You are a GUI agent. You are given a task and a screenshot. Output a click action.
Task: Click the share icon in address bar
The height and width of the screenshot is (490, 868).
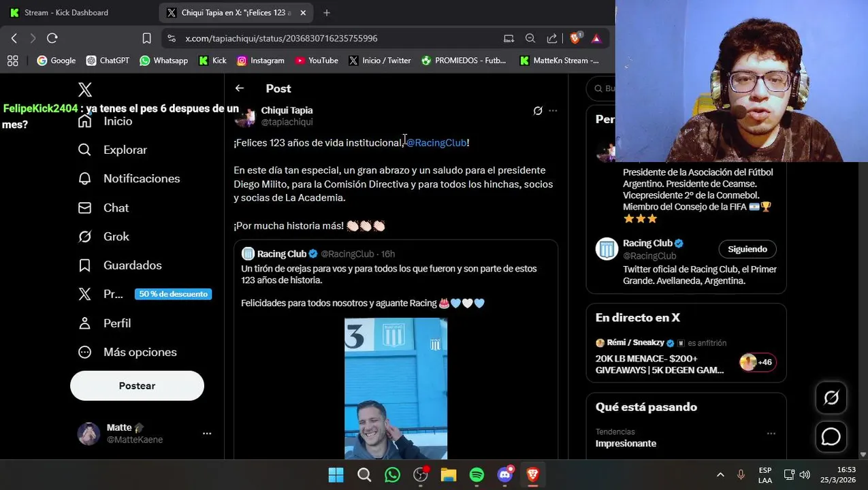coord(552,39)
